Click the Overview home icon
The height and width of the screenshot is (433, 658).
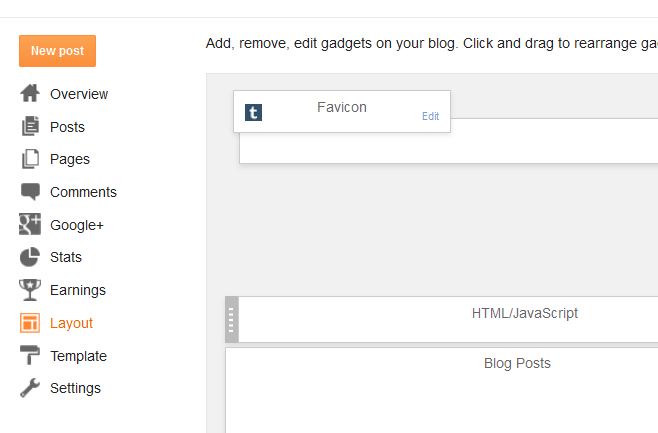click(30, 94)
